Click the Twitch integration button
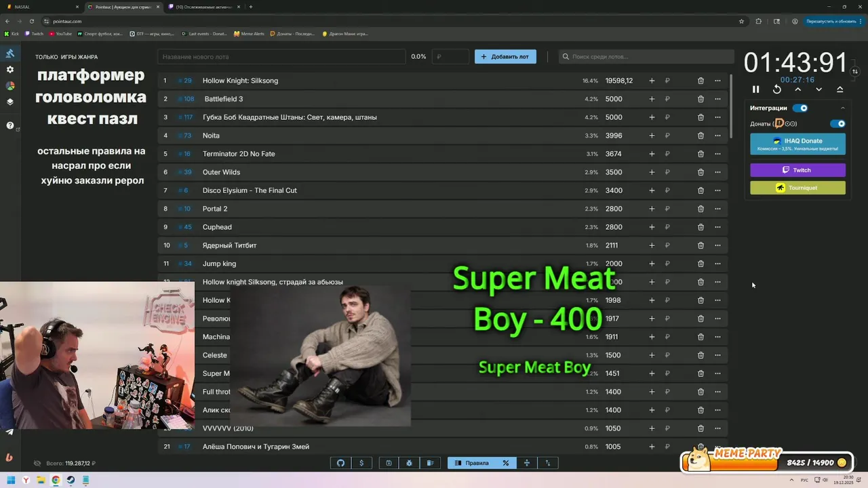The width and height of the screenshot is (868, 488). 797,170
